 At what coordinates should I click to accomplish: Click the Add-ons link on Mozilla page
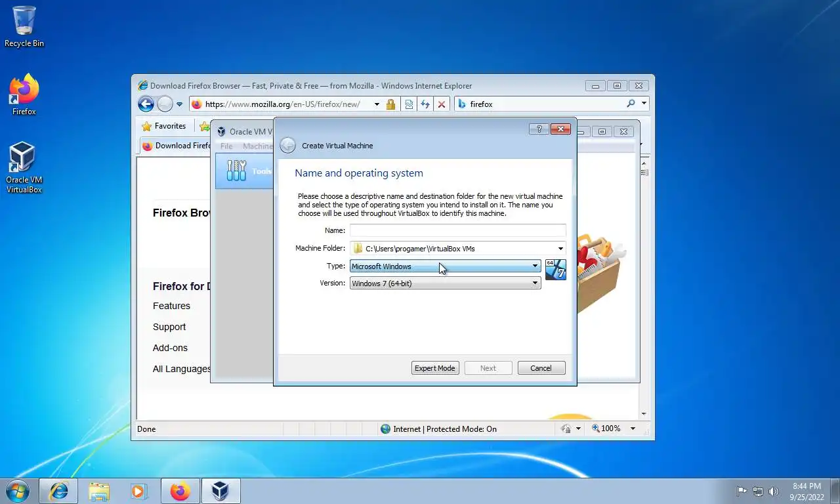tap(170, 348)
